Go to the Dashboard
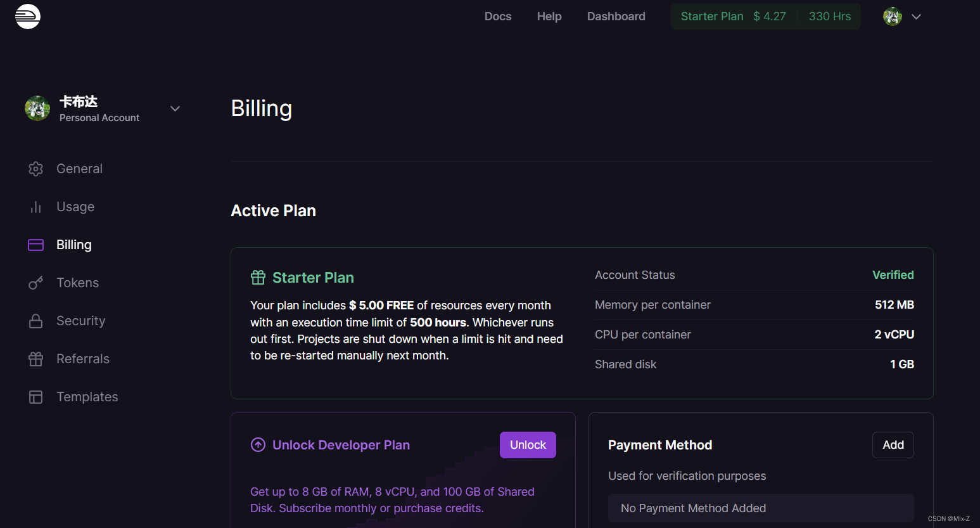980x528 pixels. click(x=616, y=16)
